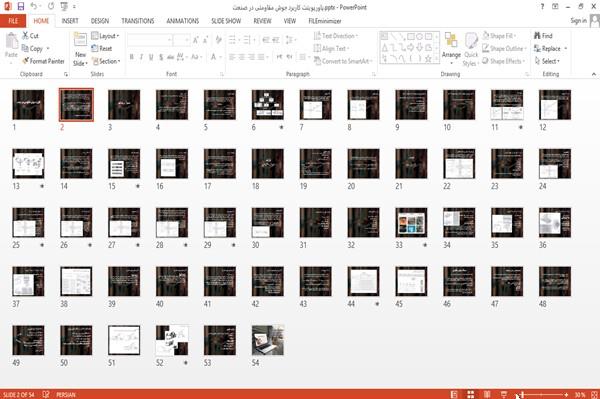
Task: Click the Copy icon in Clipboard
Action: [25, 48]
